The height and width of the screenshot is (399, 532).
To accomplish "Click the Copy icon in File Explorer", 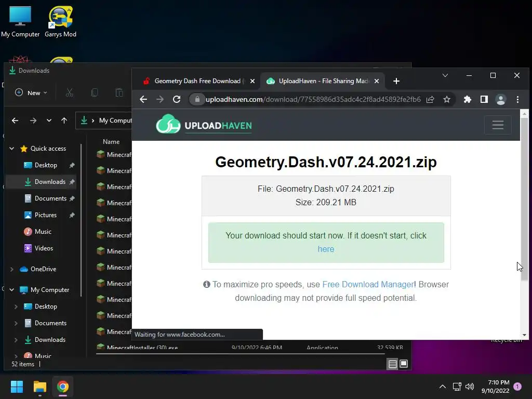I will pos(95,92).
